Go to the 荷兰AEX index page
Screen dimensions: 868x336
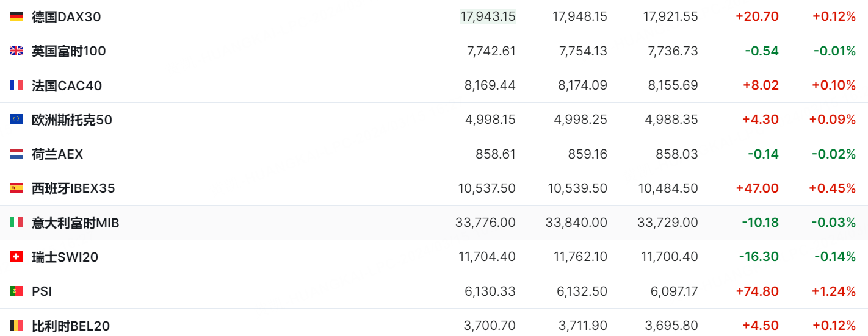(x=57, y=154)
